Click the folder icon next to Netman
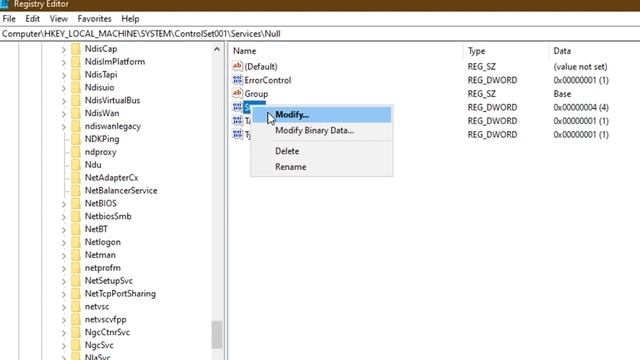This screenshot has width=640, height=360. [x=76, y=255]
